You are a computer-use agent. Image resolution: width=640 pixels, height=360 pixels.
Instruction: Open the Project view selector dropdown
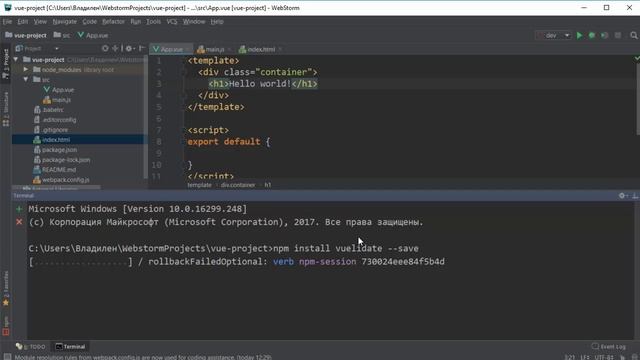pyautogui.click(x=37, y=49)
